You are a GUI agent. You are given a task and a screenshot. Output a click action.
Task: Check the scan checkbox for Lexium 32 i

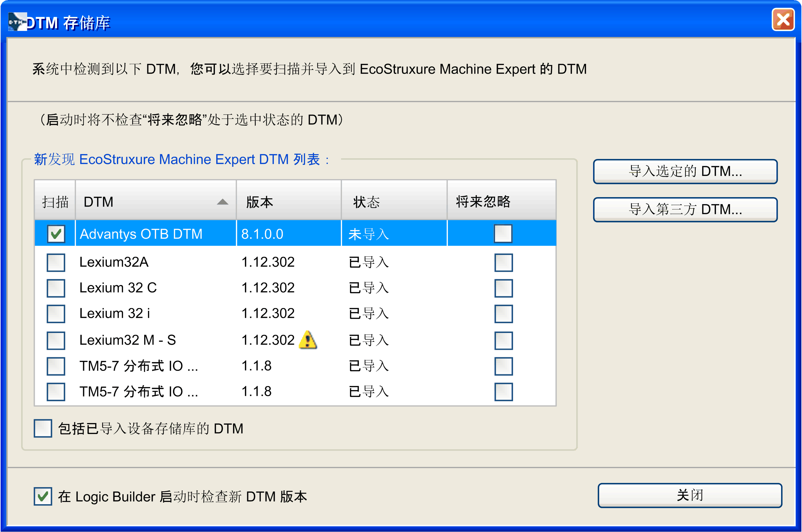click(x=56, y=313)
